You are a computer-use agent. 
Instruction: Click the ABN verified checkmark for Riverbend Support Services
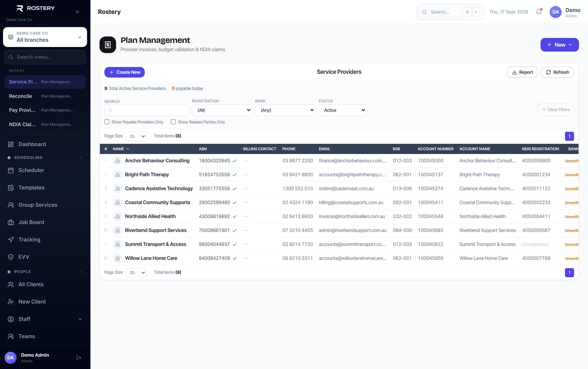(235, 231)
